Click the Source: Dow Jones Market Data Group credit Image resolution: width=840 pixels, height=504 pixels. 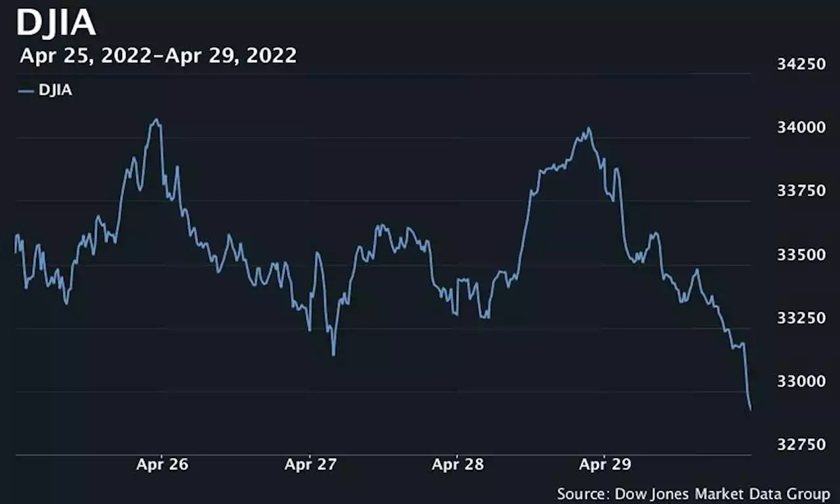[694, 493]
